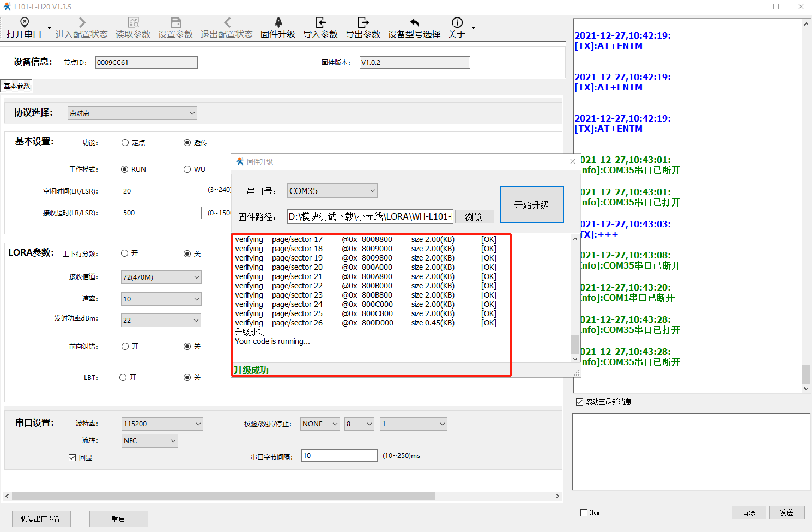This screenshot has width=812, height=532.
Task: Click the 空闲时间 idle time input field
Action: [161, 191]
